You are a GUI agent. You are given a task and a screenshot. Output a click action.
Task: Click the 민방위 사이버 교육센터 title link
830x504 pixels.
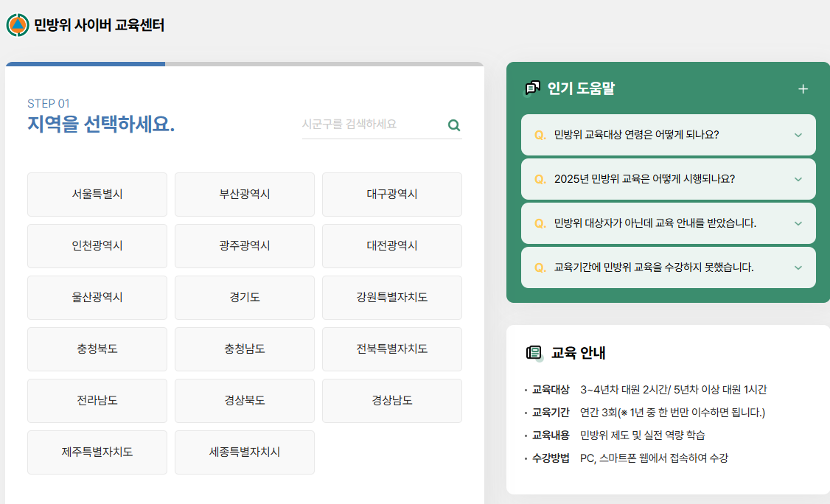(x=98, y=24)
